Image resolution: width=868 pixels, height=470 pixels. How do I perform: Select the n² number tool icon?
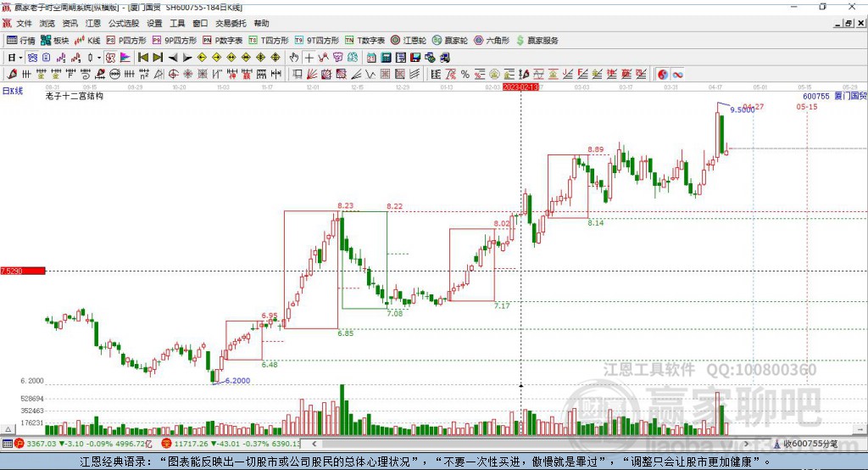[144, 75]
